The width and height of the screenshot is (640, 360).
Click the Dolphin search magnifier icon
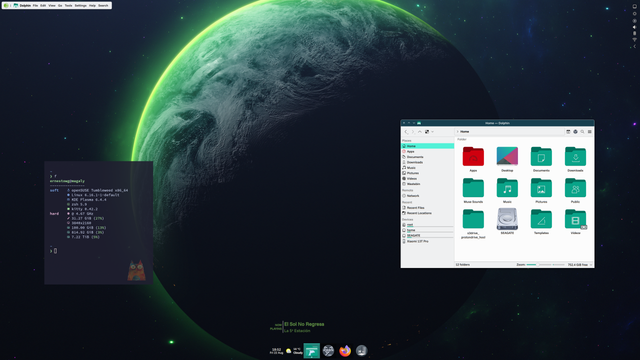[582, 132]
